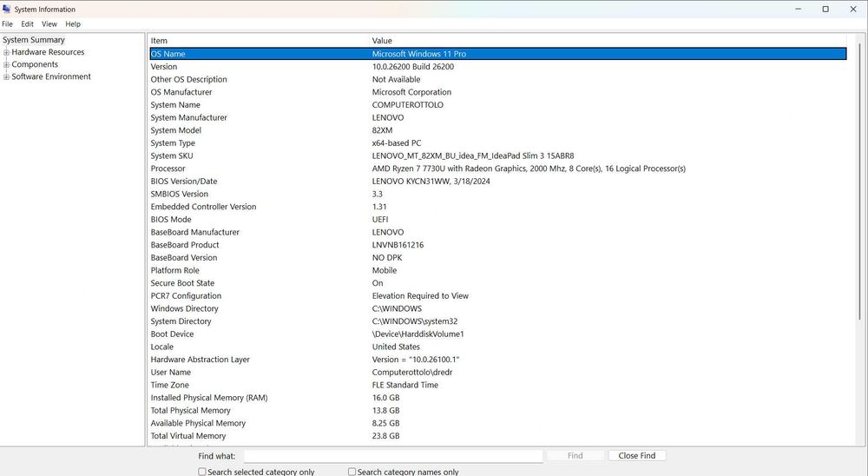Viewport: 868px width, 476px height.
Task: Click the System Information app icon in title bar
Action: pyautogui.click(x=7, y=9)
